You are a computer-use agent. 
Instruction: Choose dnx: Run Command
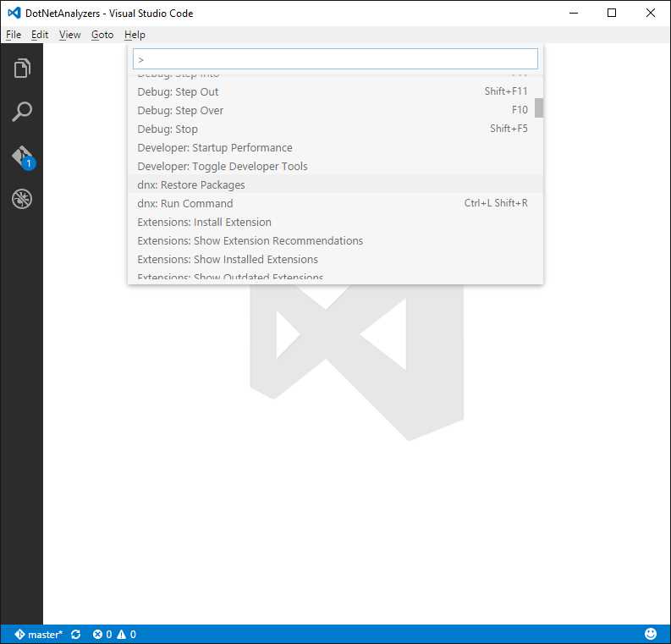335,203
